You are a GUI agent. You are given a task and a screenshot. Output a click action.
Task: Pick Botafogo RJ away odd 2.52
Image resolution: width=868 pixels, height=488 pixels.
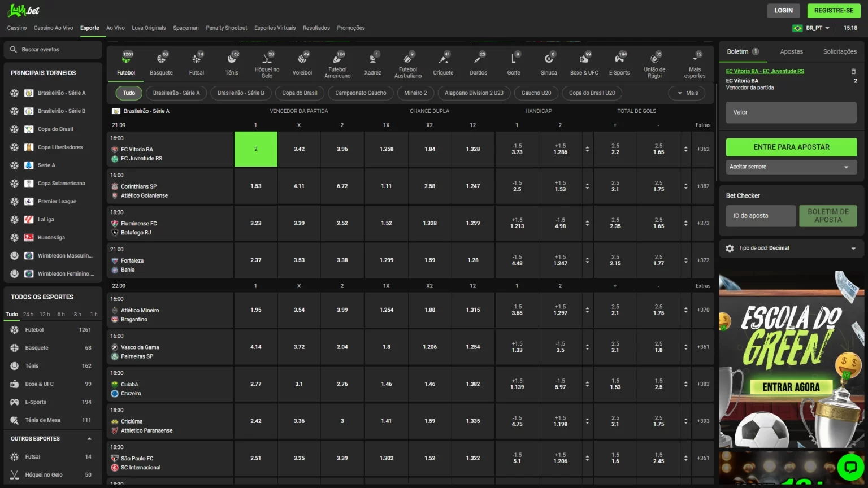(342, 223)
